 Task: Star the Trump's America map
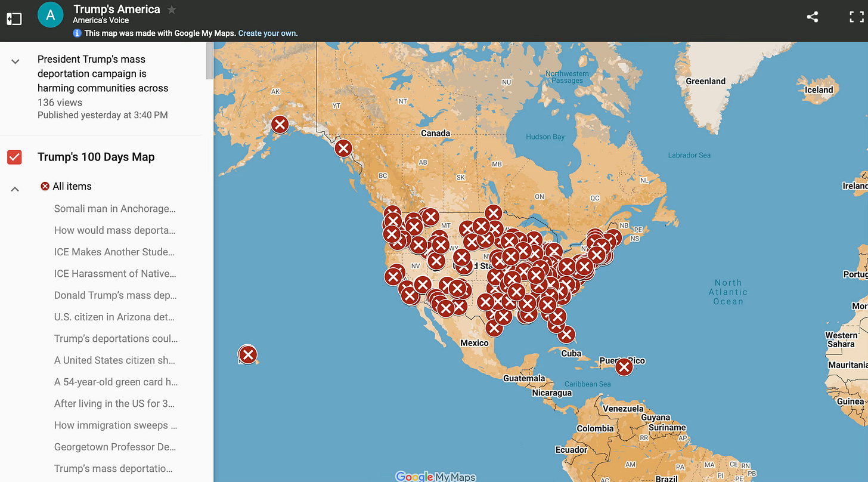[172, 10]
